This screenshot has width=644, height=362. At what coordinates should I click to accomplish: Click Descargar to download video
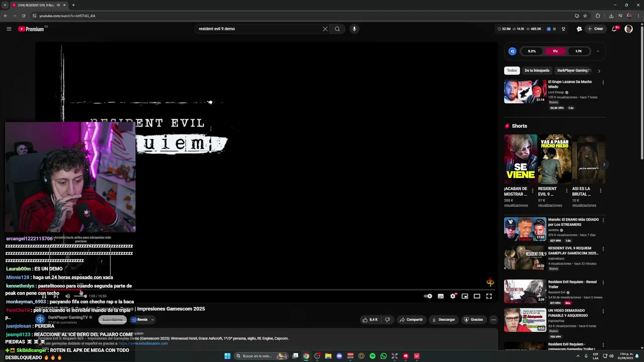443,320
